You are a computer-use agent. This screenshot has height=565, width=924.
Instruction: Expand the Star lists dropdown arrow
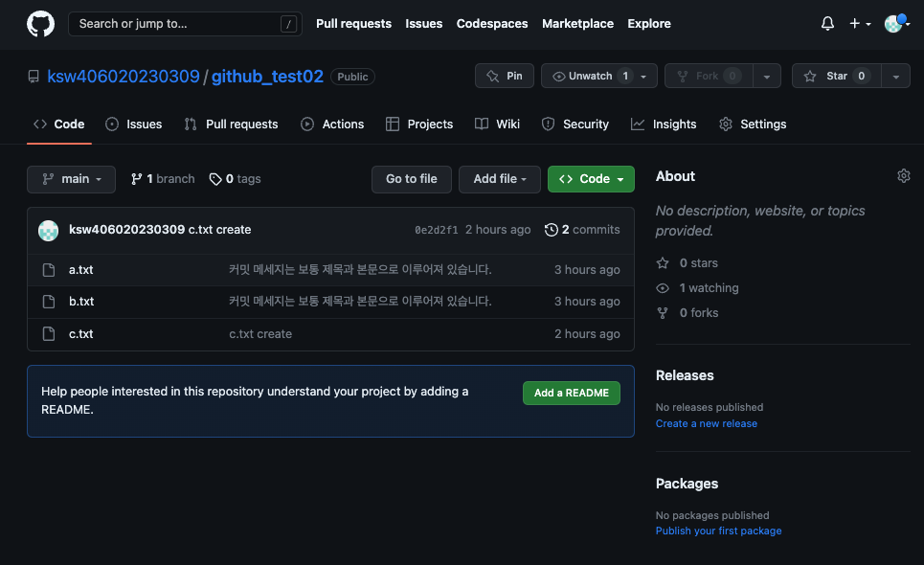click(x=895, y=76)
